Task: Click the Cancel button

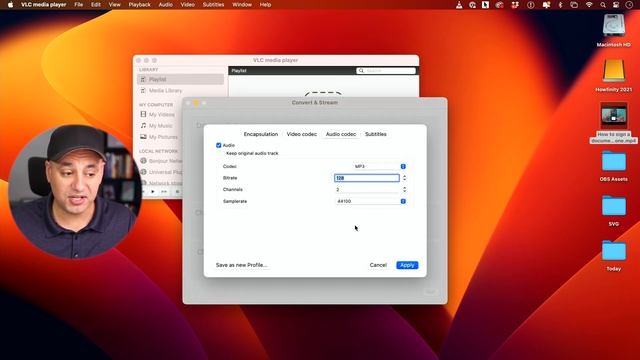Action: pos(378,265)
